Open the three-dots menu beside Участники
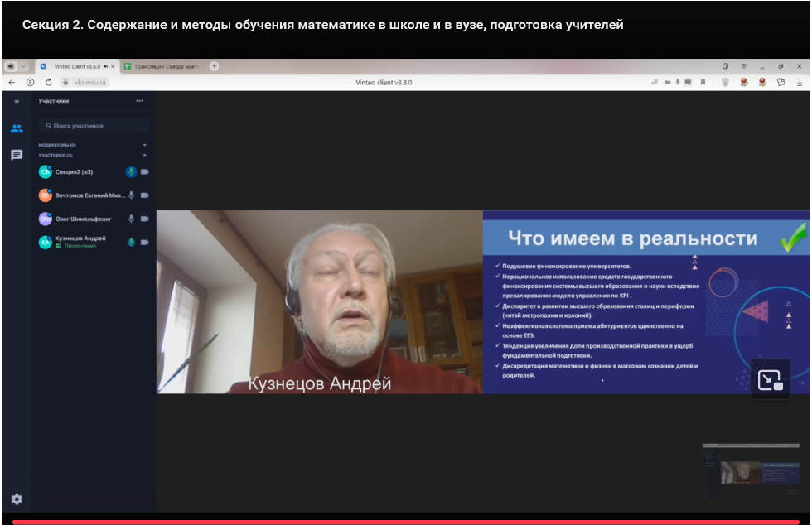The height and width of the screenshot is (525, 812). pyautogui.click(x=139, y=101)
